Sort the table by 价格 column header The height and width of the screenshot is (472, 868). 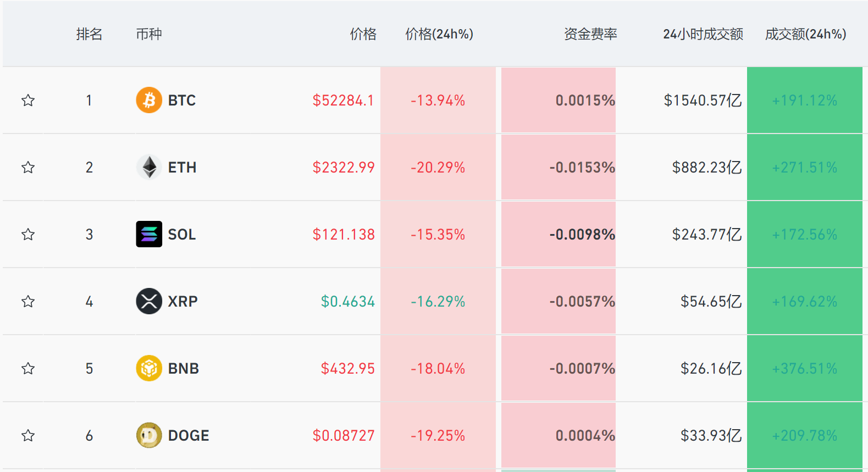click(x=363, y=34)
